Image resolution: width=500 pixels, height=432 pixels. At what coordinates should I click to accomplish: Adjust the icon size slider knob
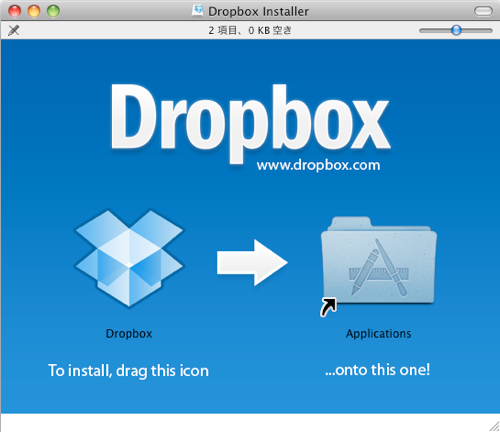[x=456, y=30]
